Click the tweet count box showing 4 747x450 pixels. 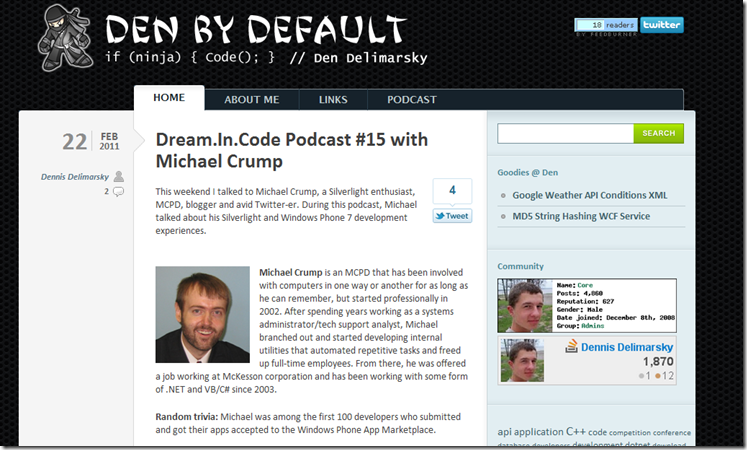coord(452,190)
